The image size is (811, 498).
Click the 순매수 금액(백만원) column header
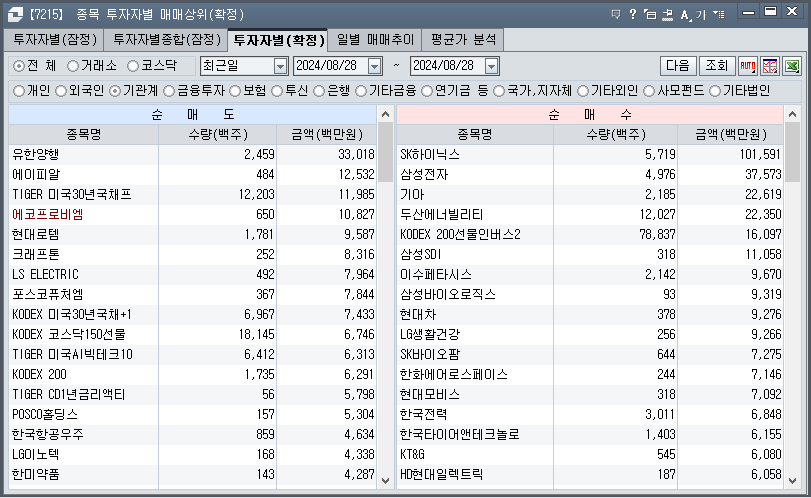point(731,135)
